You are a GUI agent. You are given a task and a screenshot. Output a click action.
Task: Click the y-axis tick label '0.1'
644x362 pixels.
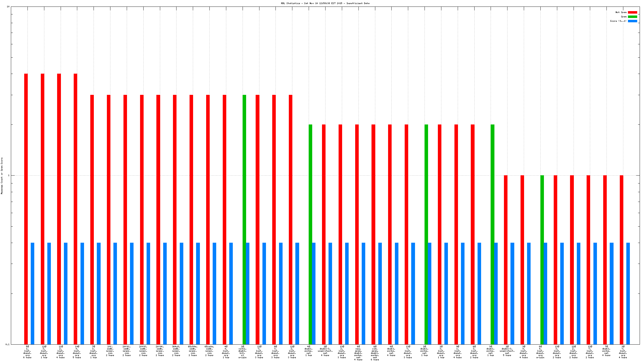(7, 344)
